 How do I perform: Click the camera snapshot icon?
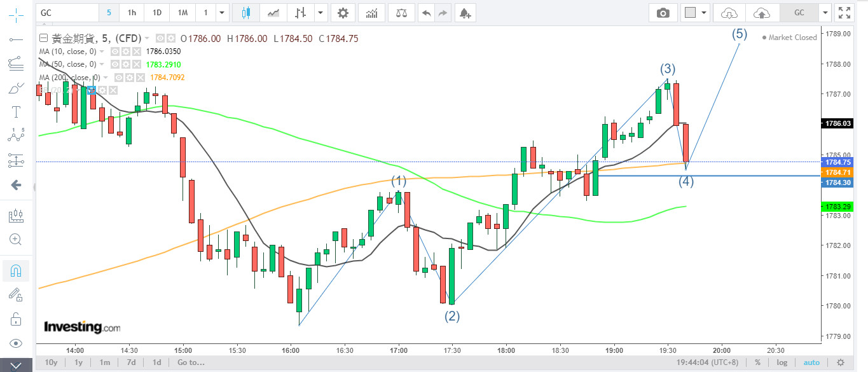click(x=663, y=13)
